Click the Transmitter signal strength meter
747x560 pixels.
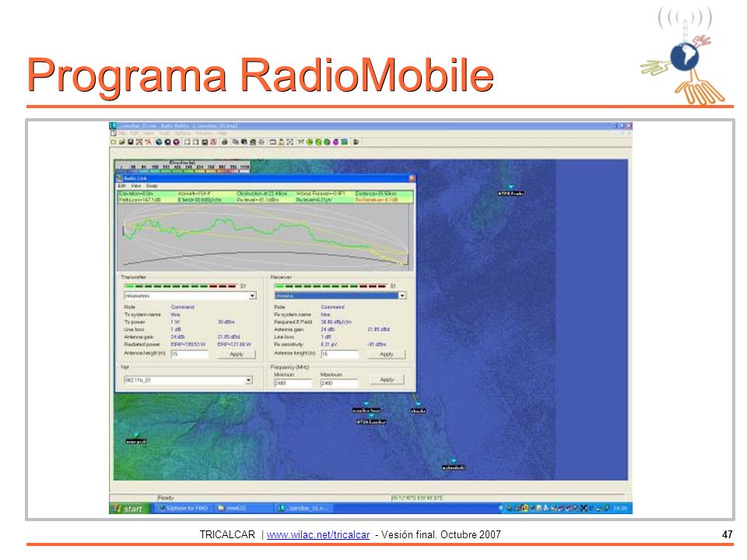[x=181, y=286]
